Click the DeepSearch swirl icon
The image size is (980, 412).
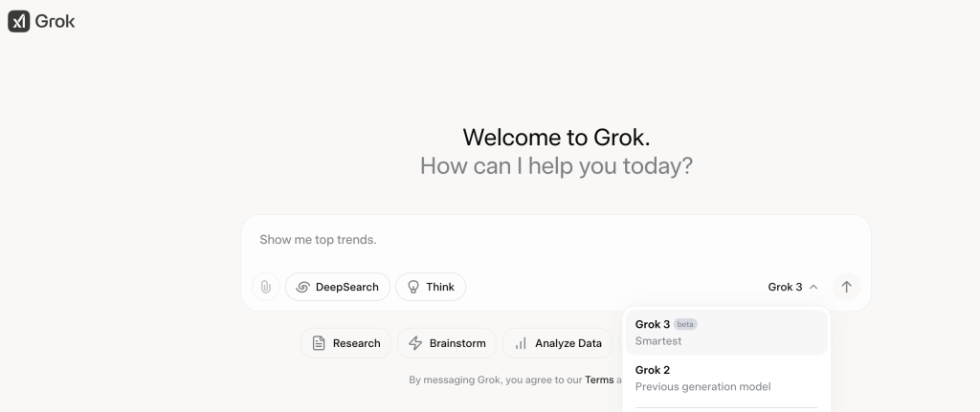[x=302, y=287]
